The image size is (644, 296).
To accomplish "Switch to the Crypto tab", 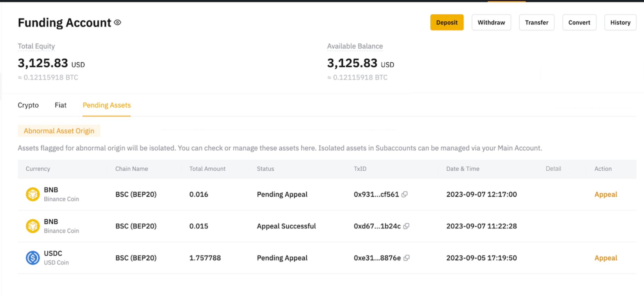I will [28, 105].
